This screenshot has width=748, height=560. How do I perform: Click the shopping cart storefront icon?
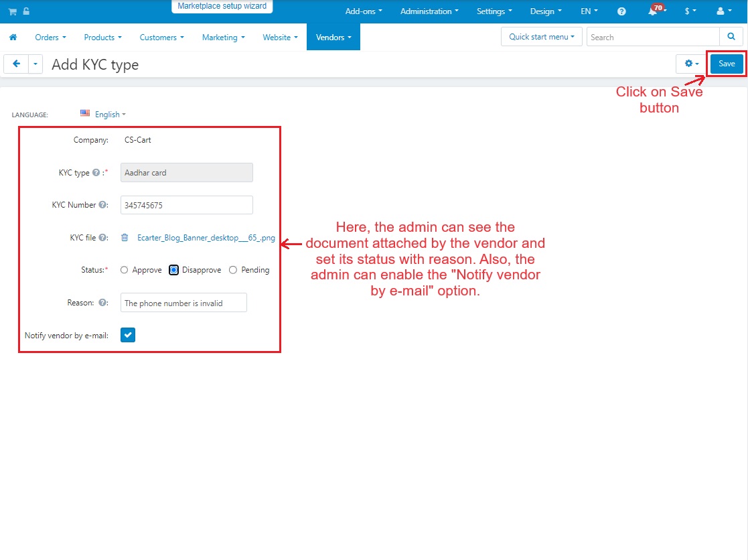tap(13, 11)
